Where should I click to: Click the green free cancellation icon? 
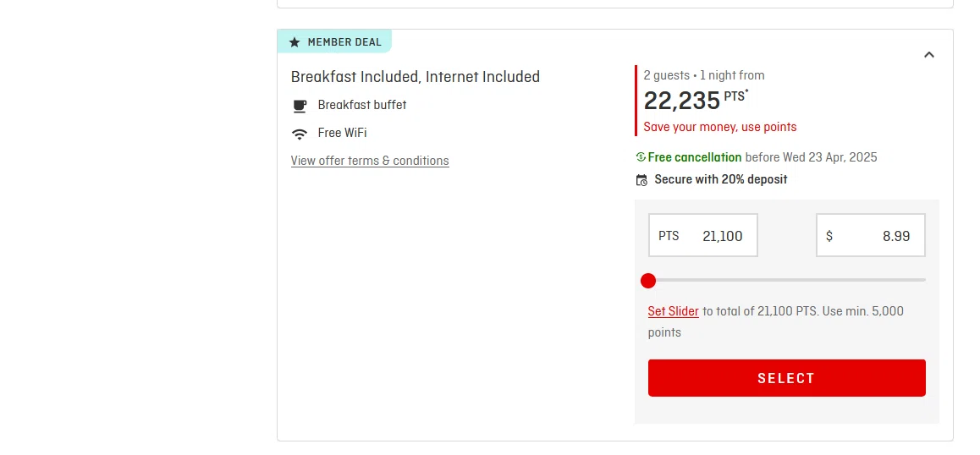click(641, 156)
